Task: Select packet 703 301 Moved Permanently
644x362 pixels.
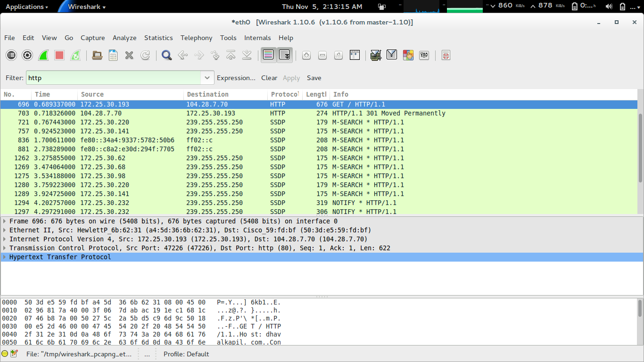Action: point(319,113)
